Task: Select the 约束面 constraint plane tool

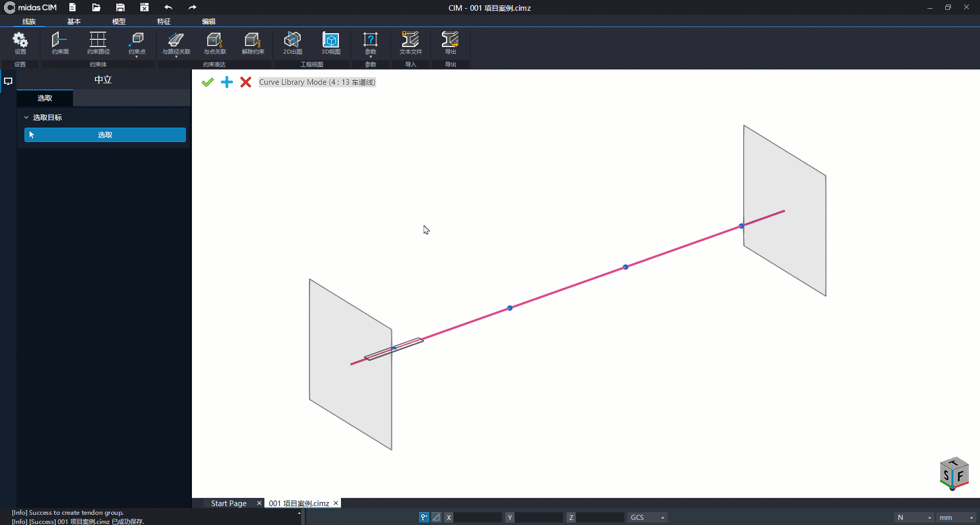Action: click(60, 43)
